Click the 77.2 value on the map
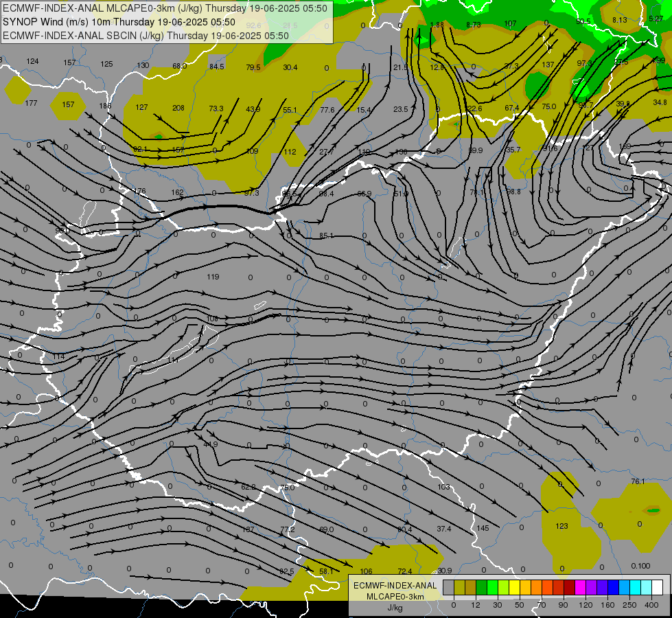The height and width of the screenshot is (618, 672). 287,529
